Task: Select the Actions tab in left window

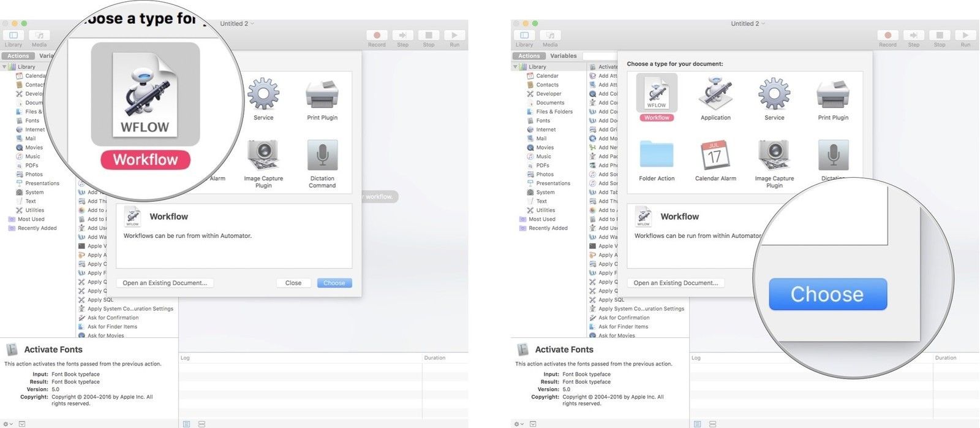Action: click(x=18, y=56)
